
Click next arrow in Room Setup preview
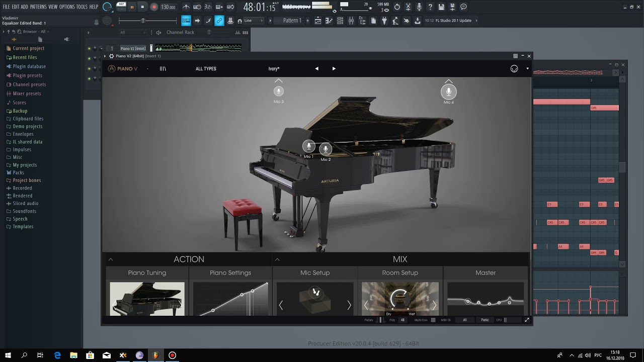coord(434,305)
